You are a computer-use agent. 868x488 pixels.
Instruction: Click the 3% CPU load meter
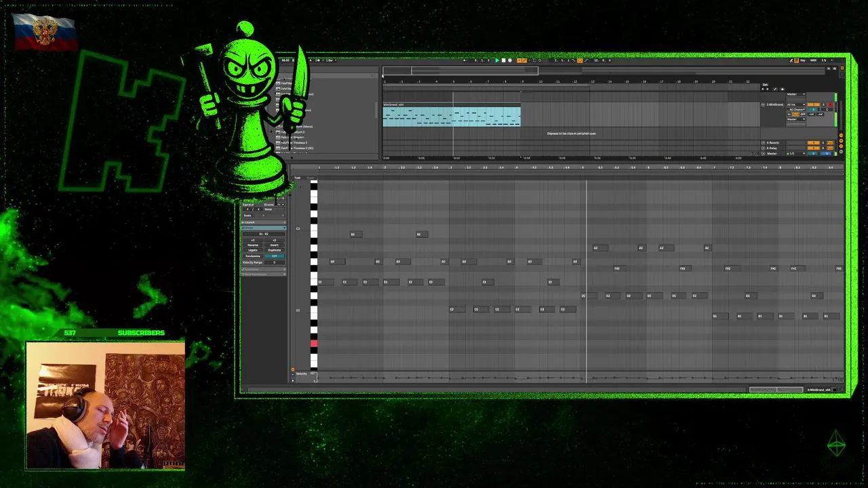(x=824, y=60)
